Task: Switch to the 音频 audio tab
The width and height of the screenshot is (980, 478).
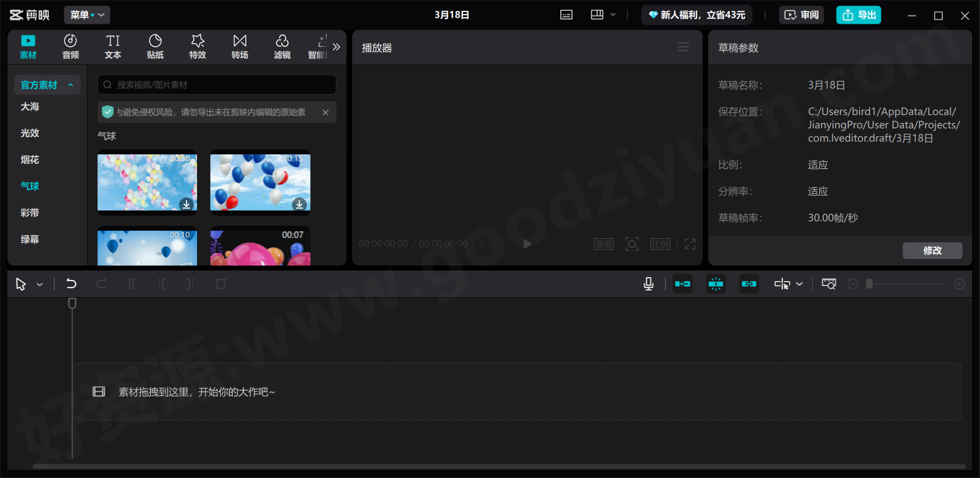Action: [70, 46]
